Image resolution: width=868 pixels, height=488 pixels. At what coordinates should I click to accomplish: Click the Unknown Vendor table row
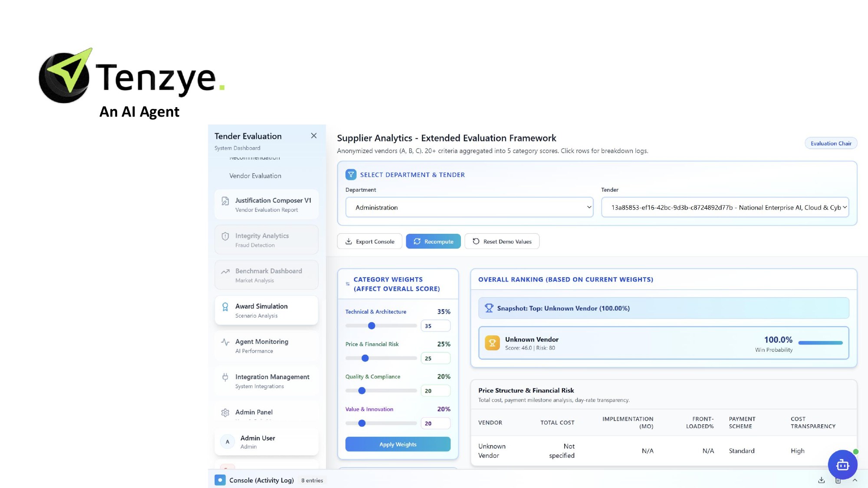(664, 451)
